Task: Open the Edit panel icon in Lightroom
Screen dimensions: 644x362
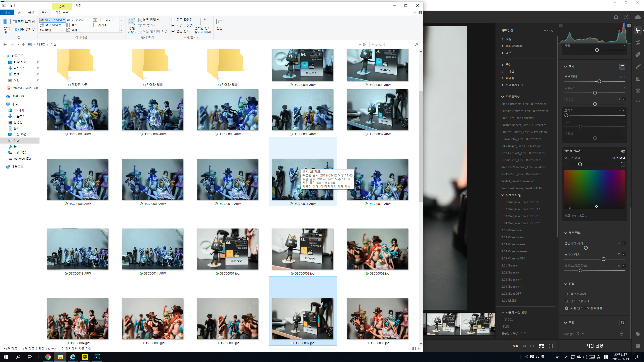Action: click(638, 30)
